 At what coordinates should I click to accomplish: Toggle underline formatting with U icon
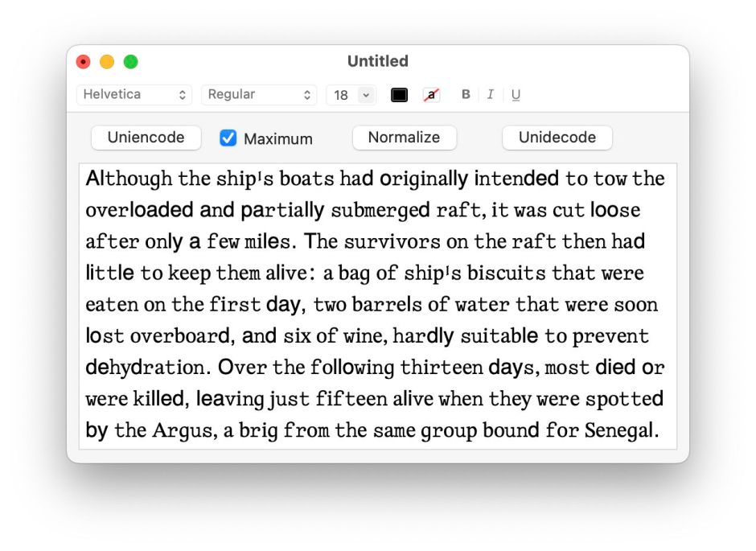[516, 95]
